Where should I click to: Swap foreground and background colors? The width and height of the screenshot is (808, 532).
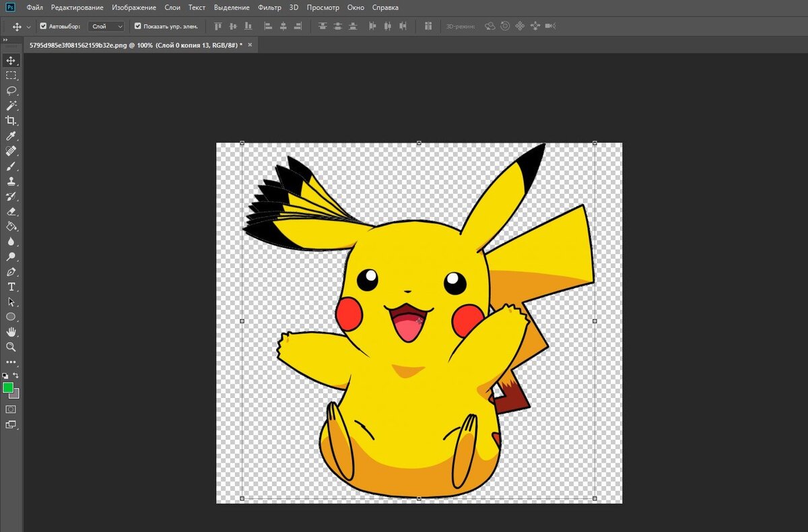point(15,376)
